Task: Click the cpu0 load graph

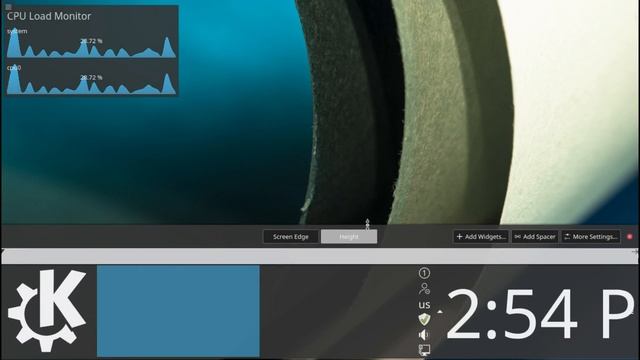Action: click(x=91, y=79)
